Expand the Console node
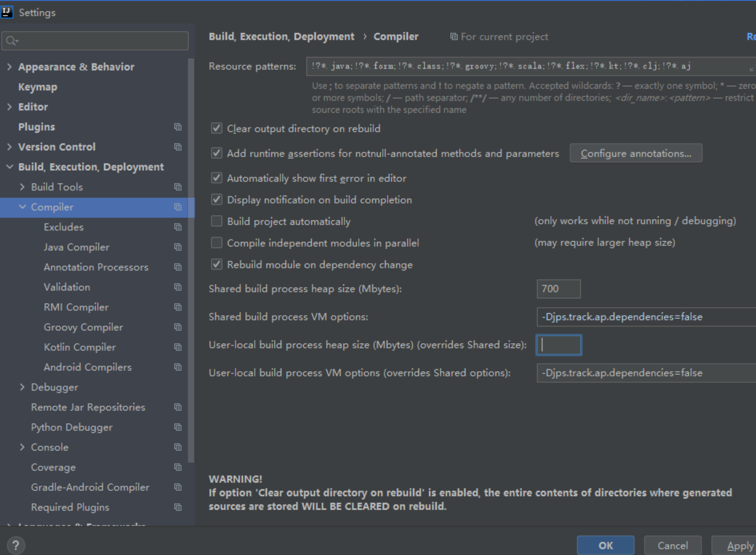Viewport: 756px width, 555px height. [x=22, y=447]
